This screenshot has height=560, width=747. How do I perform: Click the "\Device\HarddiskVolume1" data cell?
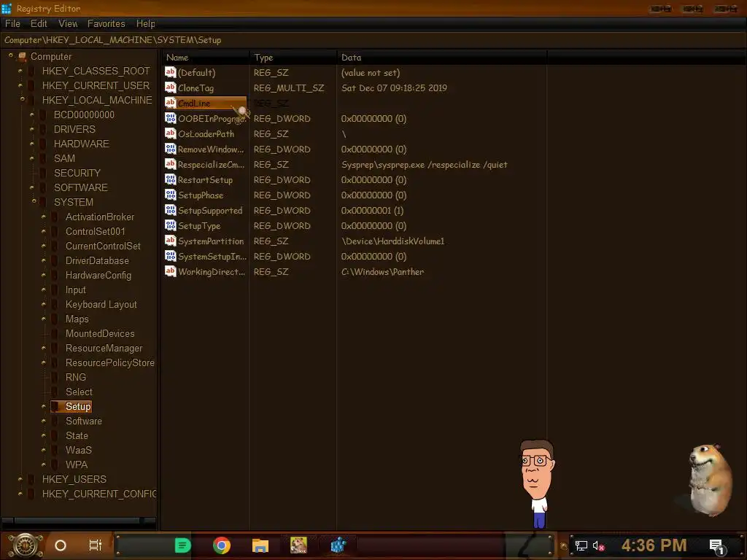(392, 241)
